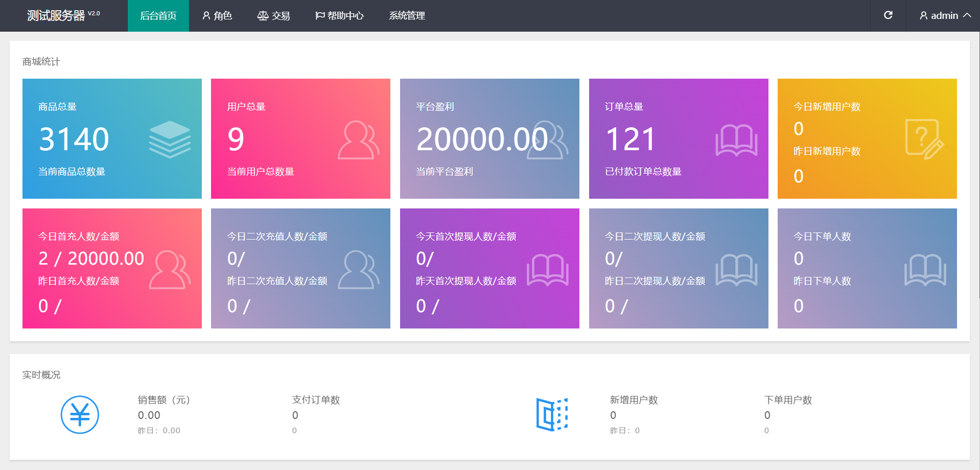Click the 当前平台盈利 caption
Viewport: 980px width, 470px height.
coord(445,172)
